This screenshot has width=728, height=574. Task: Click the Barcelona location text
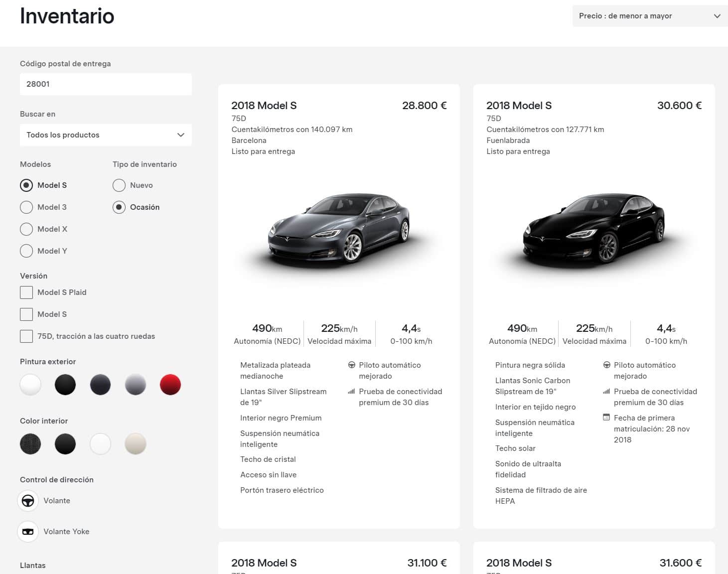[x=249, y=141]
